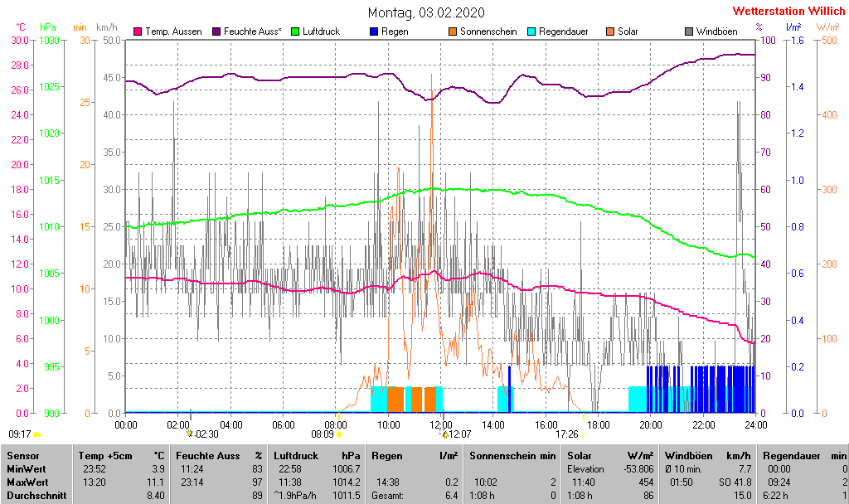Click the 'Regendauer' legend label
The height and width of the screenshot is (504, 849).
pos(563,31)
